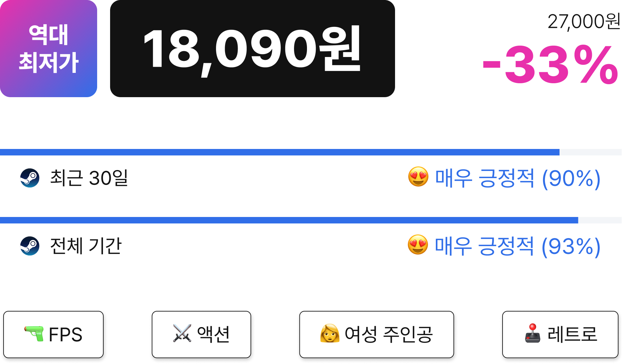Screen dimensions: 623x364
Task: Select the 액션 tag button
Action: tap(201, 335)
